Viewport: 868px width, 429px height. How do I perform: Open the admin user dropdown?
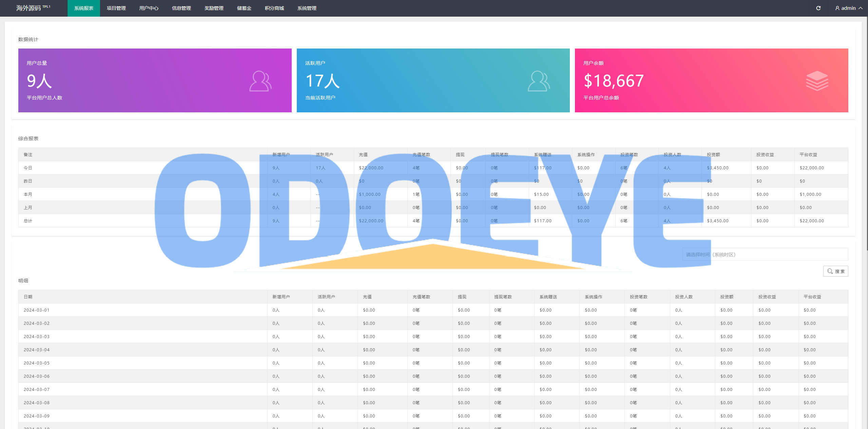coord(849,8)
